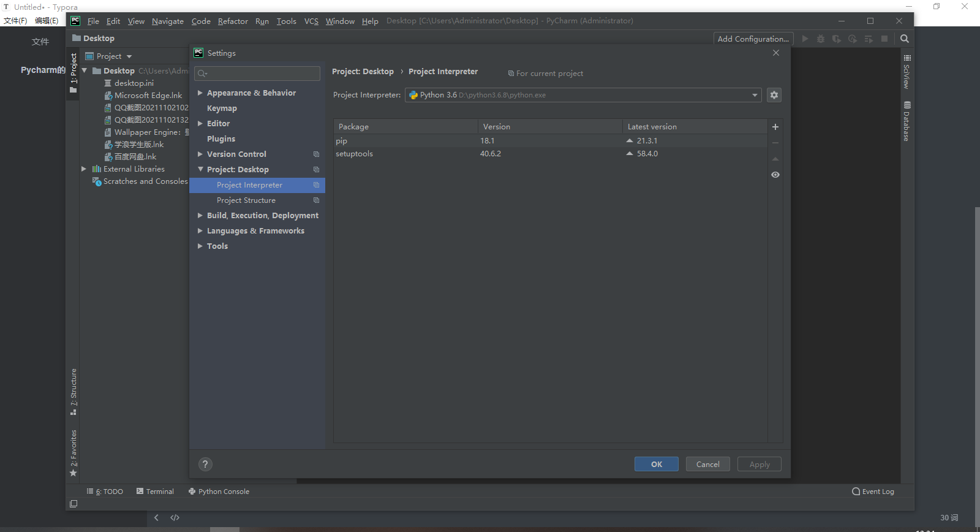This screenshot has width=980, height=532.
Task: Expand the Tools settings section
Action: (x=200, y=246)
